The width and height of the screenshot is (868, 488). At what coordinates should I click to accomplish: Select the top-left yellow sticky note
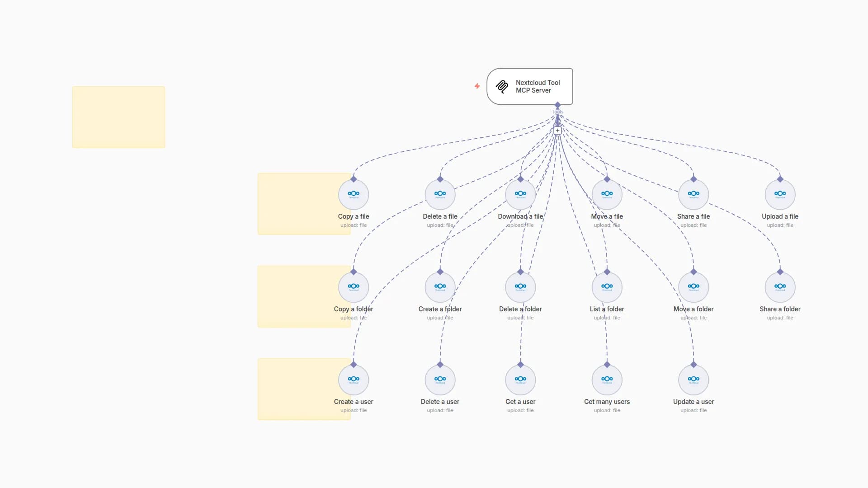point(118,117)
